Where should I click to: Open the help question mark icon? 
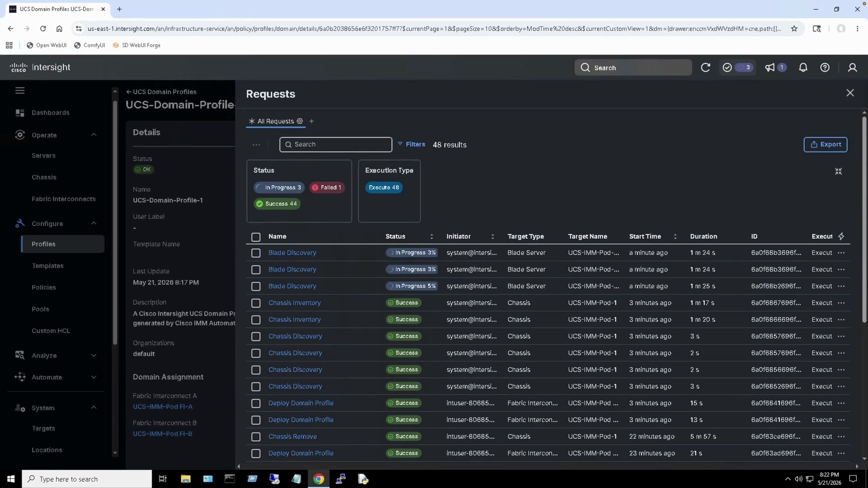coord(825,68)
